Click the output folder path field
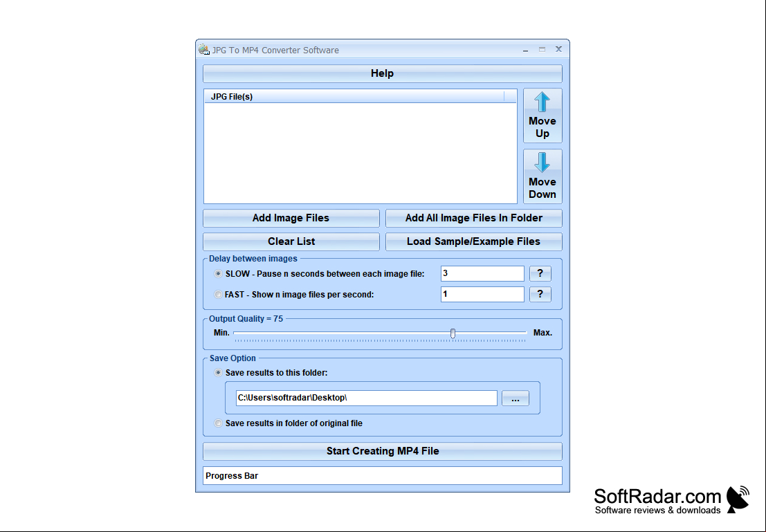Image resolution: width=766 pixels, height=532 pixels. point(366,398)
